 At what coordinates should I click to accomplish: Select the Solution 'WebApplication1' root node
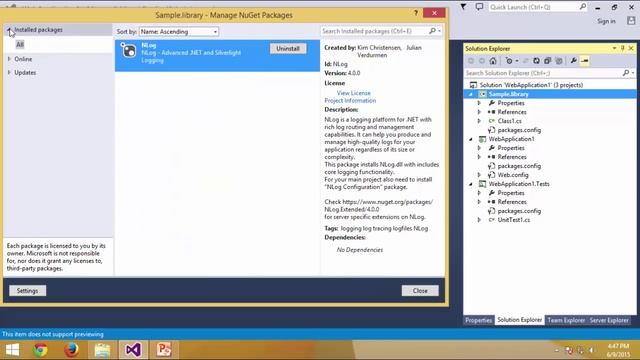tap(531, 85)
